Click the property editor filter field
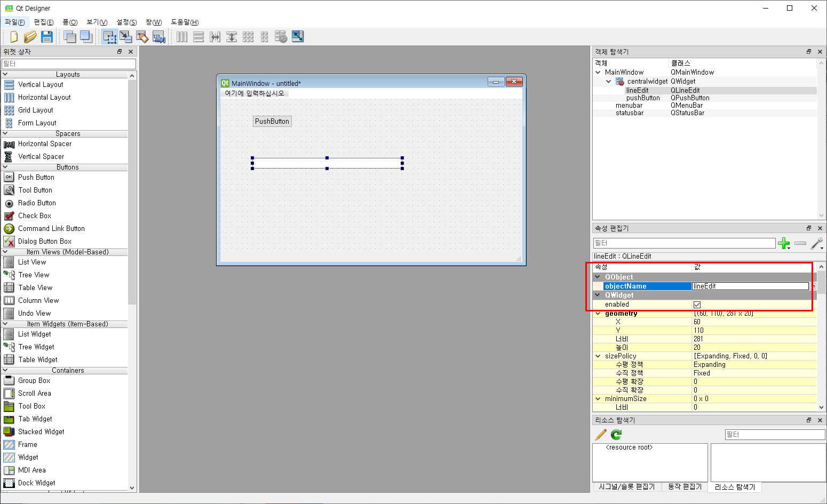 click(685, 243)
